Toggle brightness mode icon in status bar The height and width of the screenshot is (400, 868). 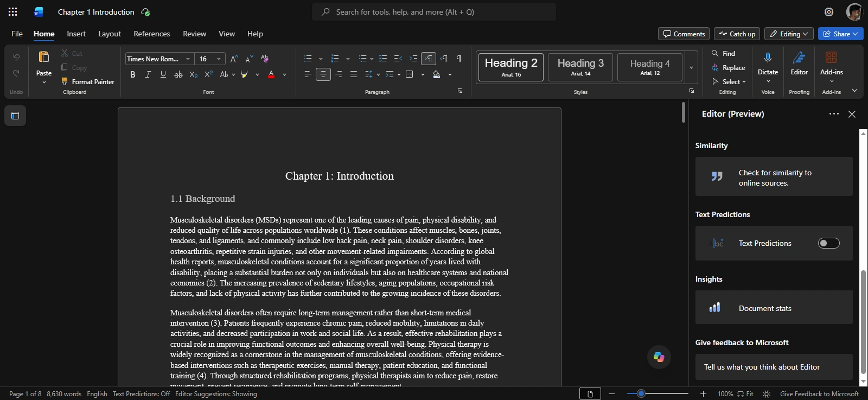pyautogui.click(x=767, y=394)
